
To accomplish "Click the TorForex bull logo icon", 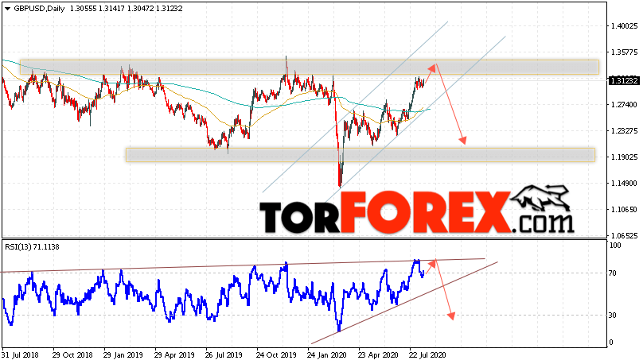I will pos(541,198).
